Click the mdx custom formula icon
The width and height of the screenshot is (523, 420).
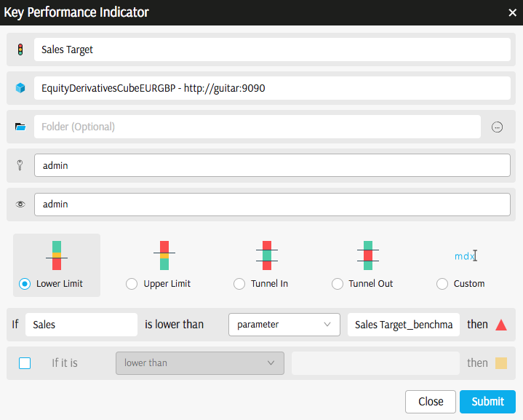tap(465, 256)
